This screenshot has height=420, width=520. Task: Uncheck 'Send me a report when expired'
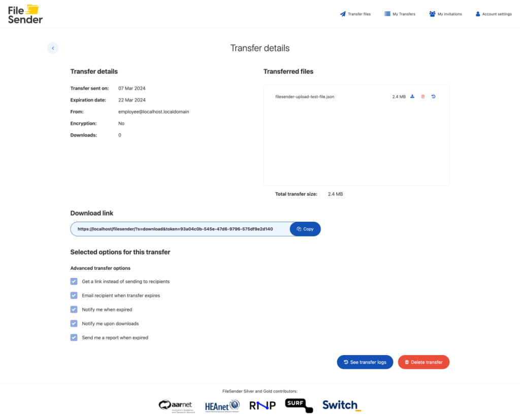74,337
